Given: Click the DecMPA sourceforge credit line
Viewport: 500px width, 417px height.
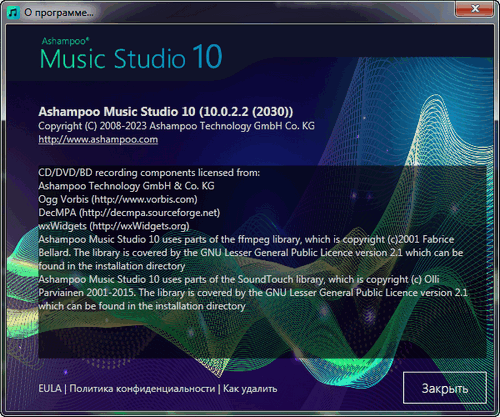Looking at the screenshot, I should 129,213.
